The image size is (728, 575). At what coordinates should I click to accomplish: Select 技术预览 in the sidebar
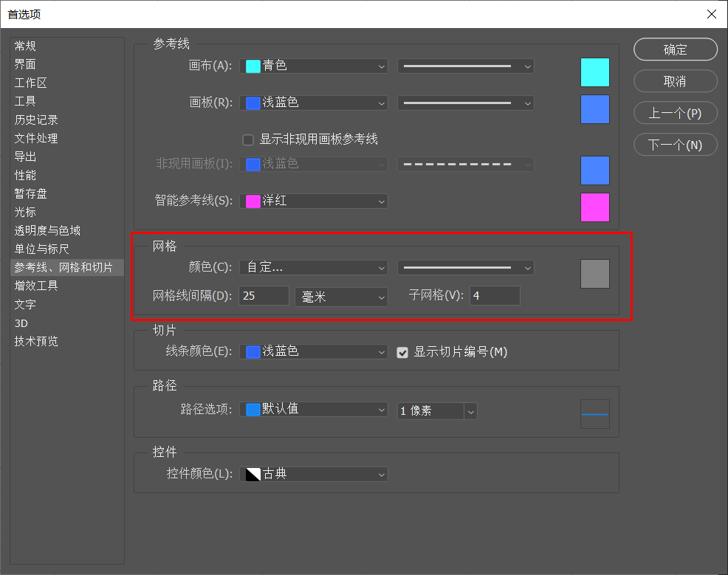click(36, 341)
